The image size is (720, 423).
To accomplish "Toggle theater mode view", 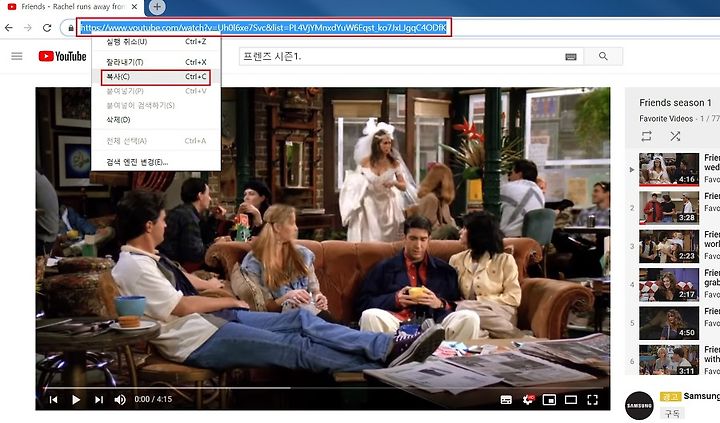I will 571,400.
